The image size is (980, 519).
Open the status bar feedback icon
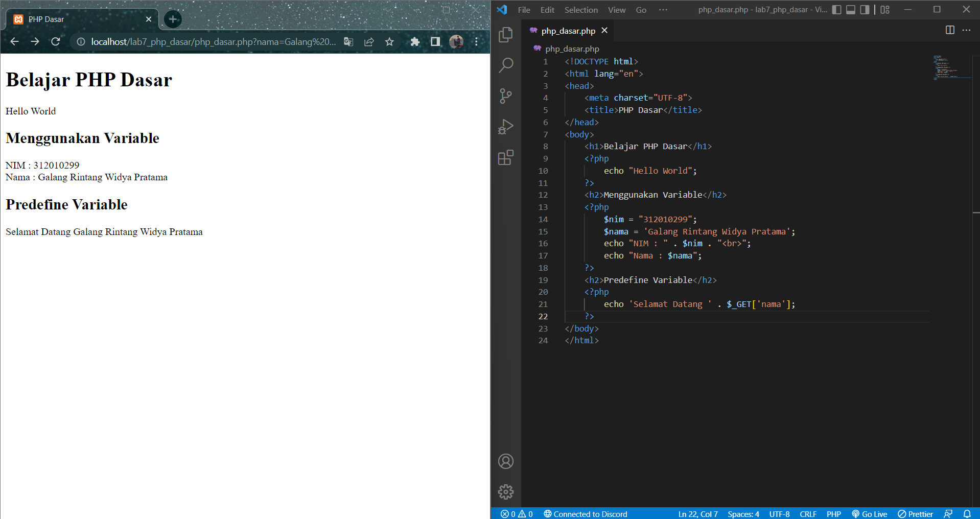tap(948, 514)
